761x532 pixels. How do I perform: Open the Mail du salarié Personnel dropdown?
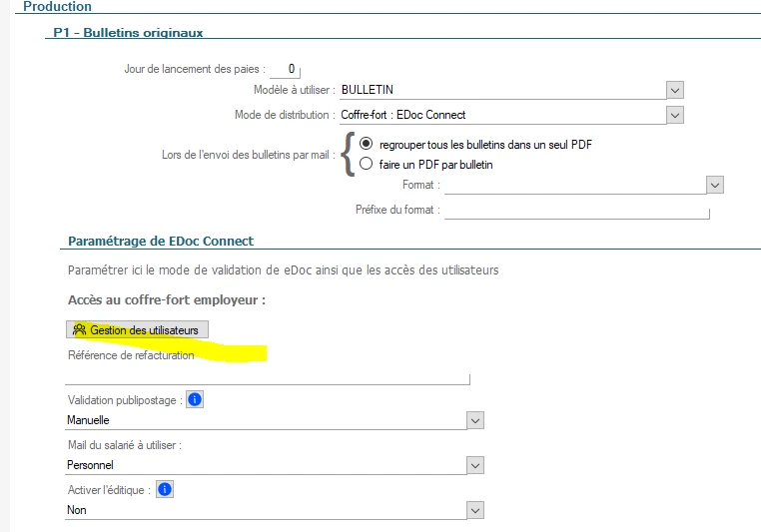[x=475, y=465]
